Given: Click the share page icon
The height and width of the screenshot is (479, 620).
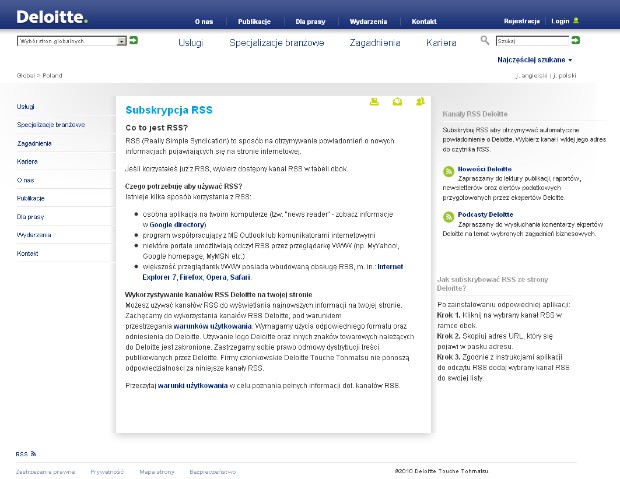Looking at the screenshot, I should [x=420, y=102].
